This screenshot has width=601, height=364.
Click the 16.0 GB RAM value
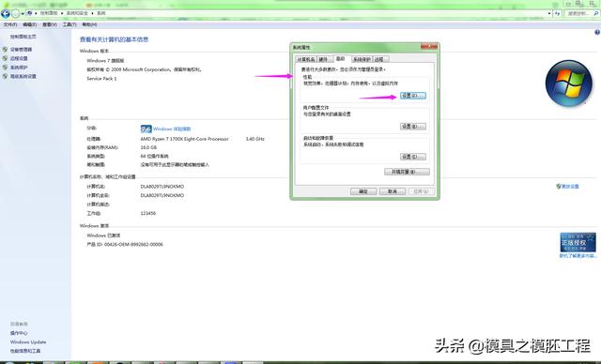148,147
